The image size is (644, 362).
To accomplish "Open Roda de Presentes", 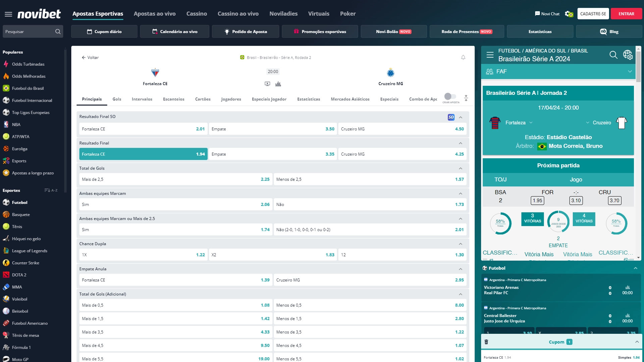I will tap(467, 32).
